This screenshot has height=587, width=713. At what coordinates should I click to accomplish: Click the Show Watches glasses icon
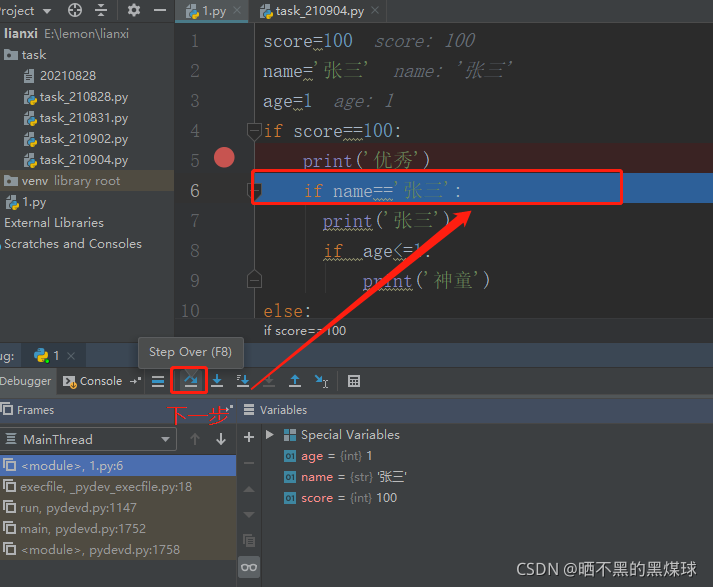pyautogui.click(x=249, y=567)
